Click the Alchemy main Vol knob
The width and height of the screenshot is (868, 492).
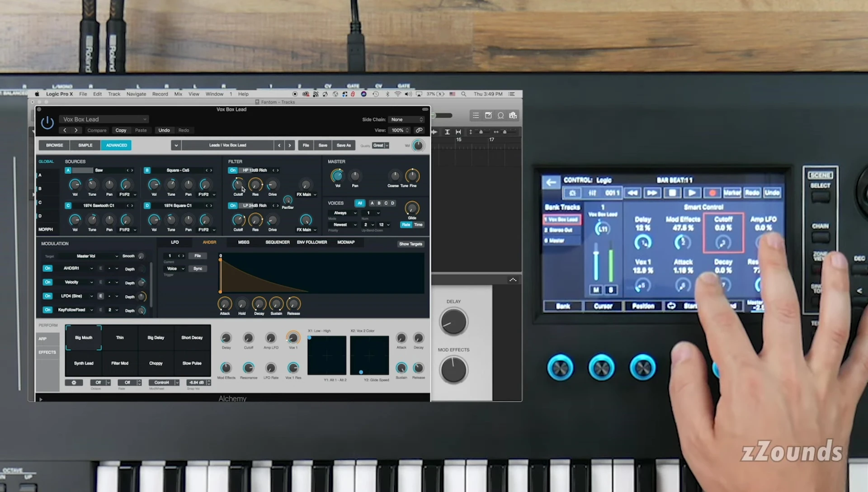[x=418, y=146]
